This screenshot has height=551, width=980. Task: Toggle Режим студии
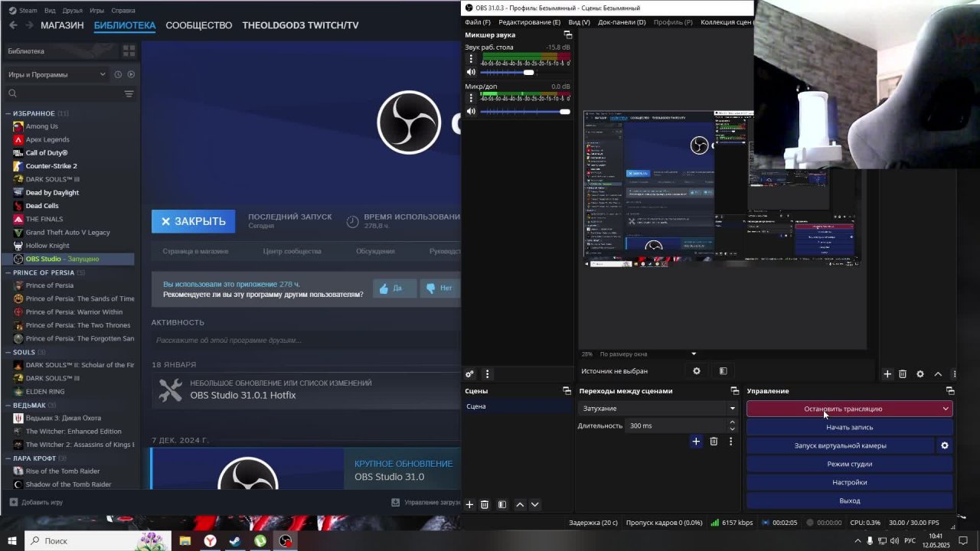850,464
